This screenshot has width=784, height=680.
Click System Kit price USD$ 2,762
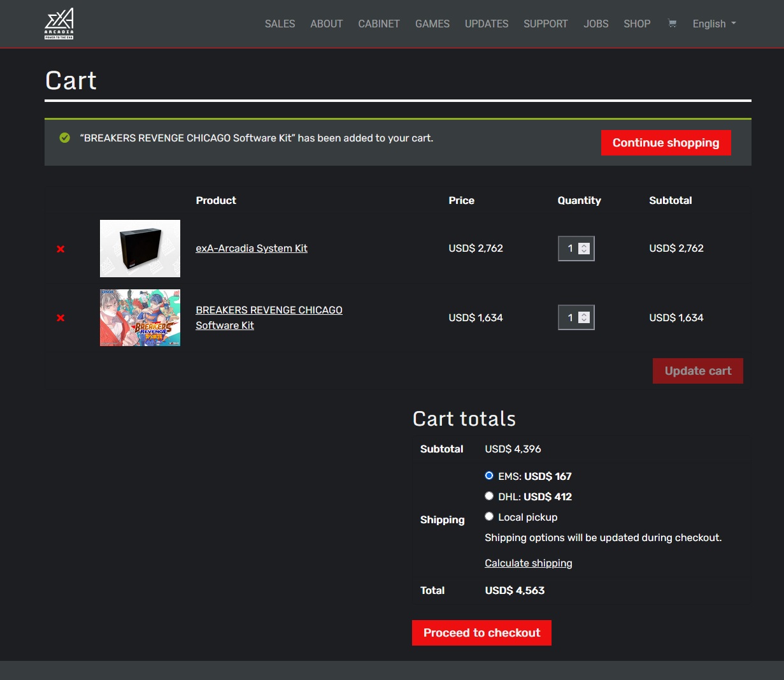coord(476,249)
